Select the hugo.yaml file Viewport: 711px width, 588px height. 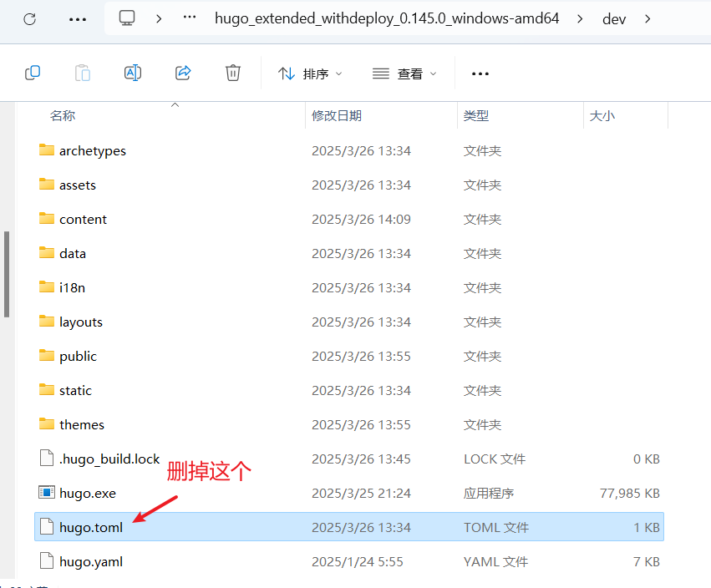[x=91, y=562]
